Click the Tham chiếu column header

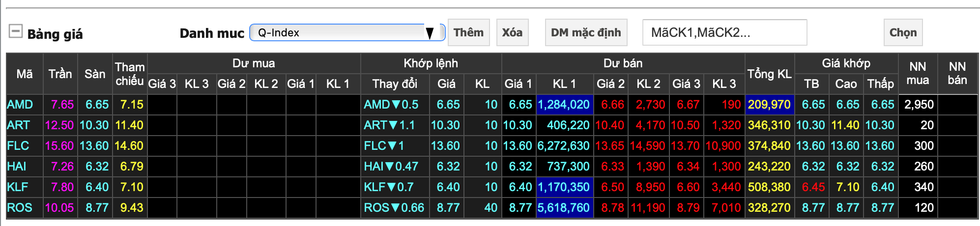130,74
